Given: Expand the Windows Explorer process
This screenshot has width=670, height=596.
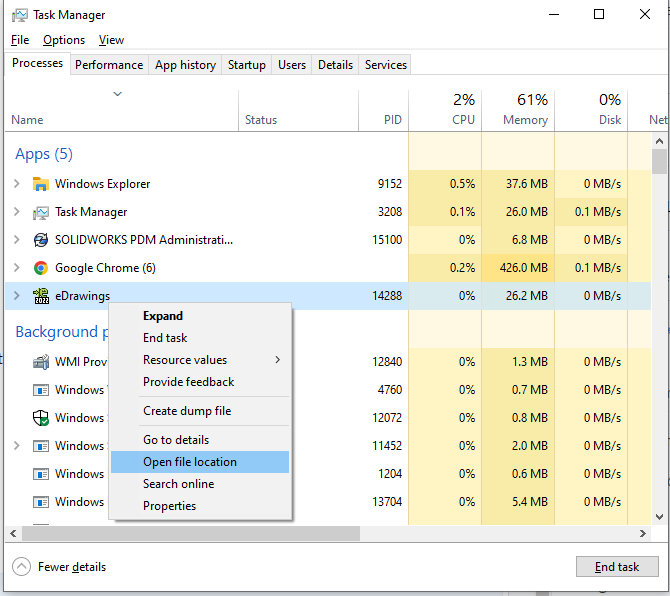Looking at the screenshot, I should [17, 184].
